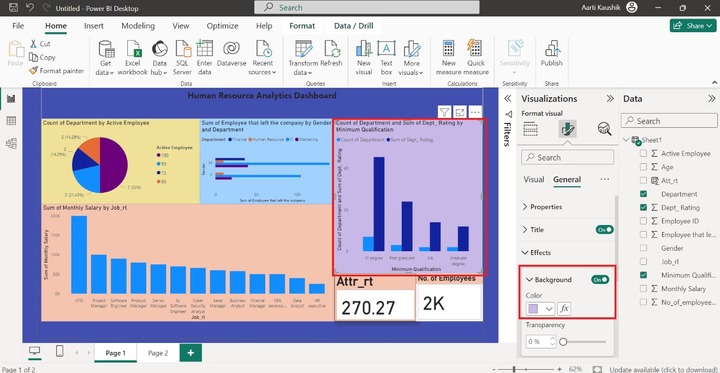
Task: Toggle the Background switch off
Action: [x=600, y=279]
